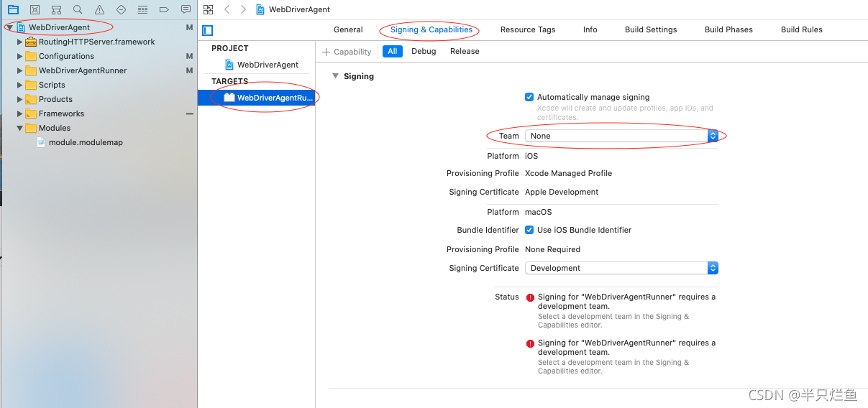Click second signing error red status icon

(x=530, y=343)
